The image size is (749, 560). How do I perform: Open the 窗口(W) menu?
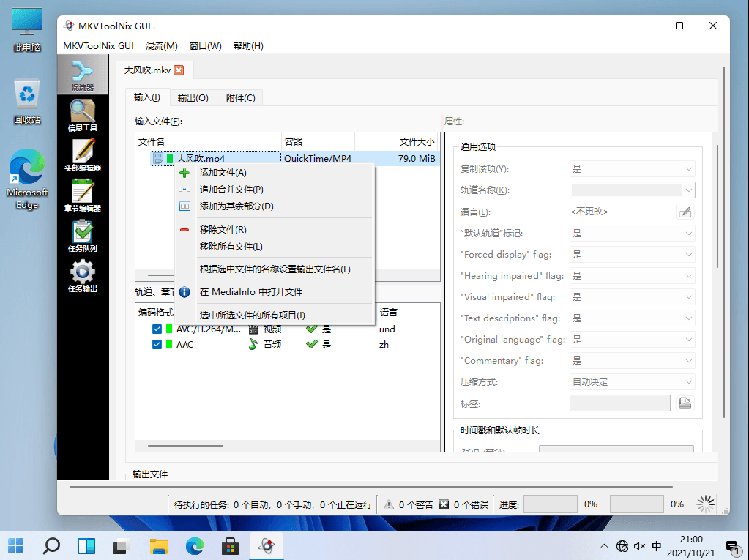pyautogui.click(x=206, y=46)
